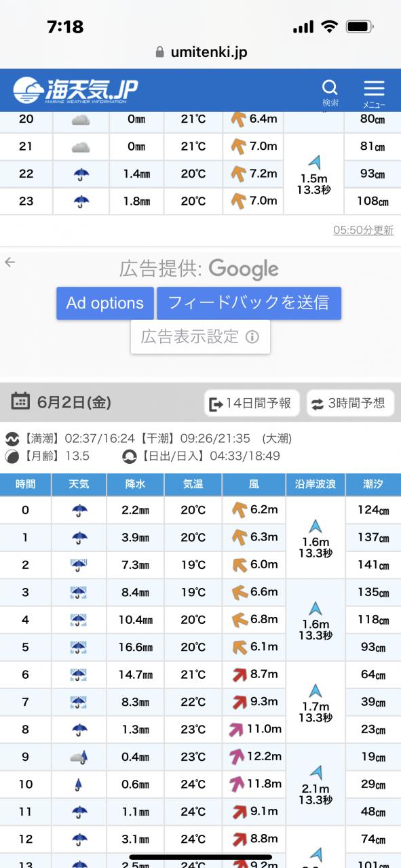Click the info icon beside 広告表示設定
Image resolution: width=401 pixels, height=868 pixels.
252,337
